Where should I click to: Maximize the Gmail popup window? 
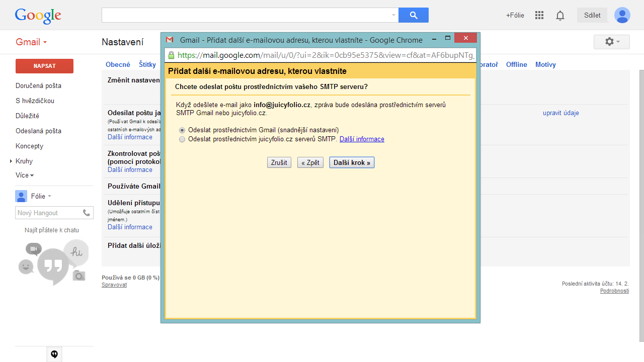point(447,38)
